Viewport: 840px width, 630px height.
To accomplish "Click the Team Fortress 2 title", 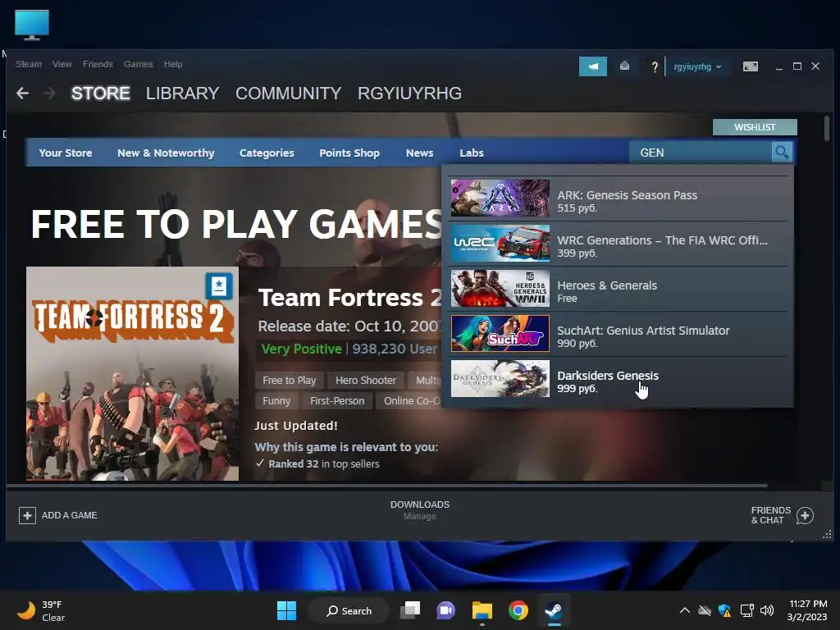I will click(350, 297).
